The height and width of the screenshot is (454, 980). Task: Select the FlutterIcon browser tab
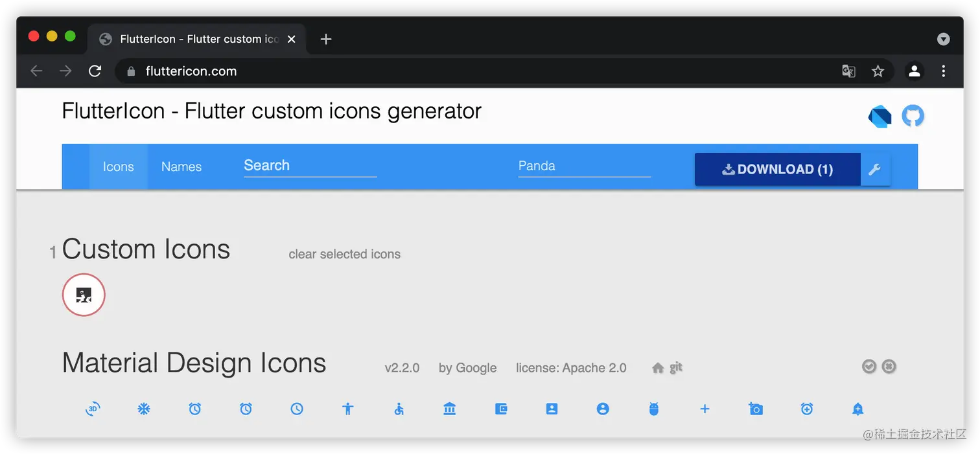[x=196, y=40]
